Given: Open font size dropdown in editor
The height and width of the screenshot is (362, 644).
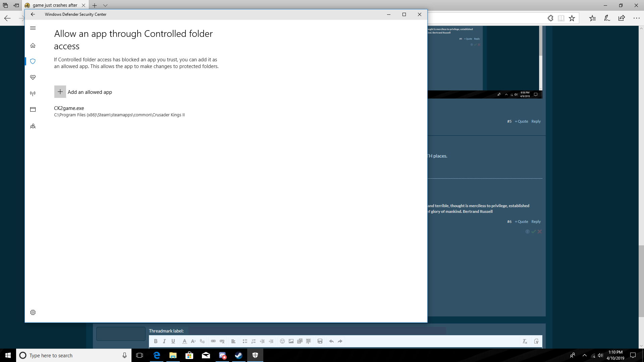Looking at the screenshot, I should pos(193,341).
